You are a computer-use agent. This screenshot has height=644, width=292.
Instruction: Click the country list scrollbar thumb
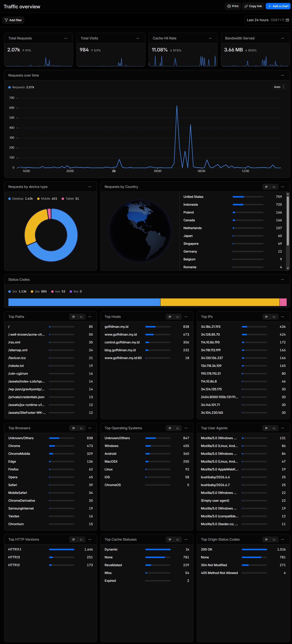click(x=288, y=221)
